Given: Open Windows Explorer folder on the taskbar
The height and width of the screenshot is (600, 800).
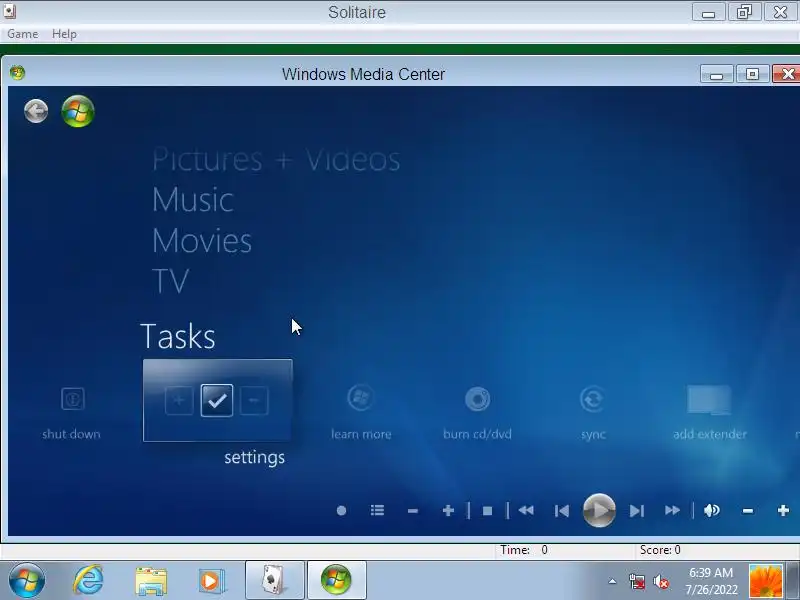Looking at the screenshot, I should [151, 581].
